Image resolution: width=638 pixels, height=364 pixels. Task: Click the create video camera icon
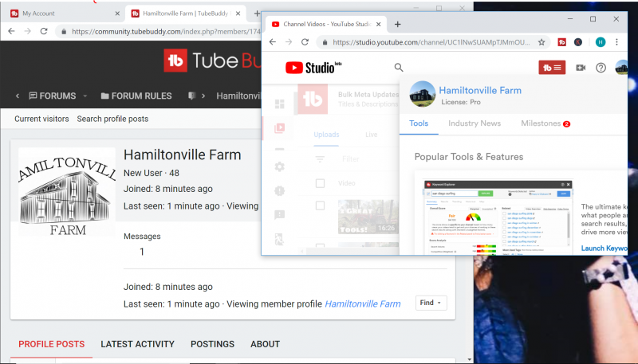pos(581,68)
